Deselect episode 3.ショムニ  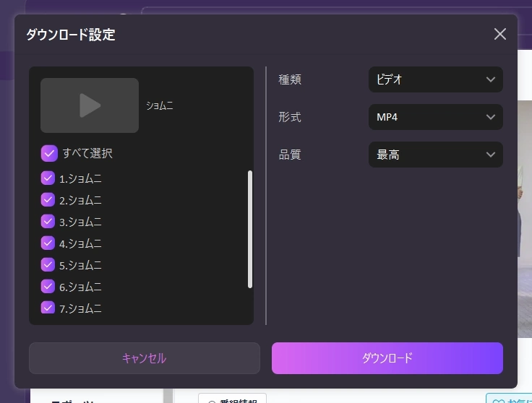coord(48,221)
